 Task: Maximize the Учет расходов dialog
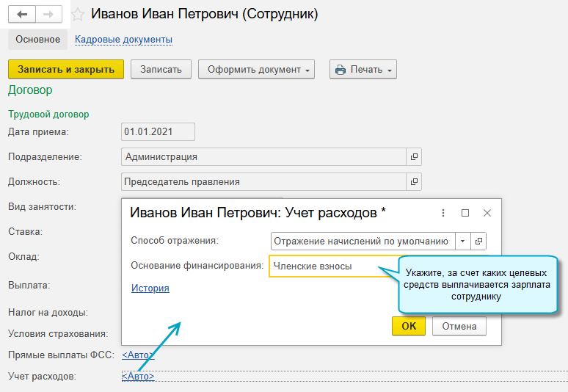click(x=465, y=213)
